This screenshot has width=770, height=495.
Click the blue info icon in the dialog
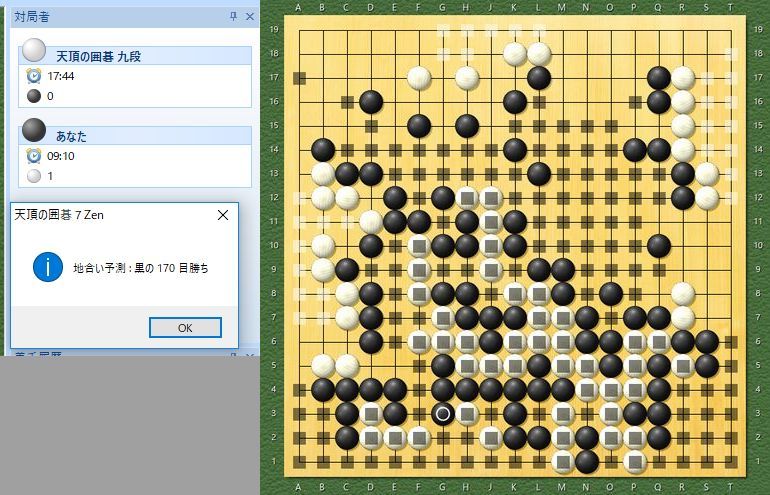48,267
